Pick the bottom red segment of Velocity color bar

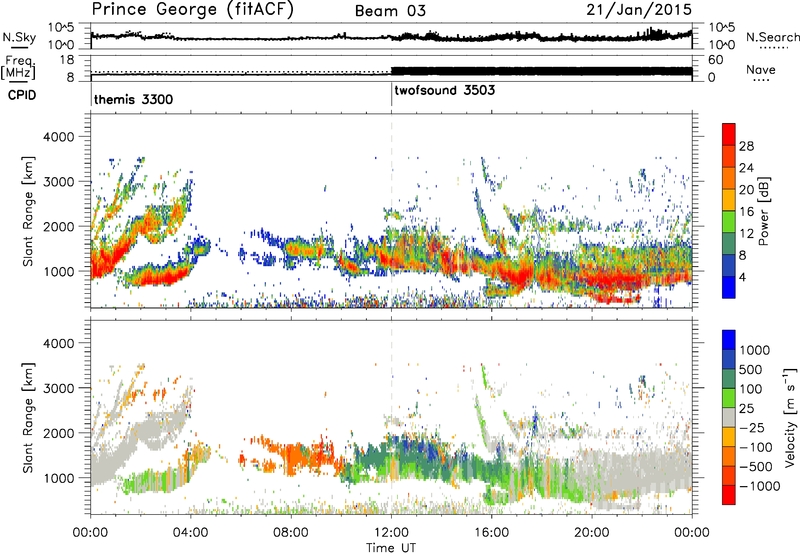tap(729, 495)
